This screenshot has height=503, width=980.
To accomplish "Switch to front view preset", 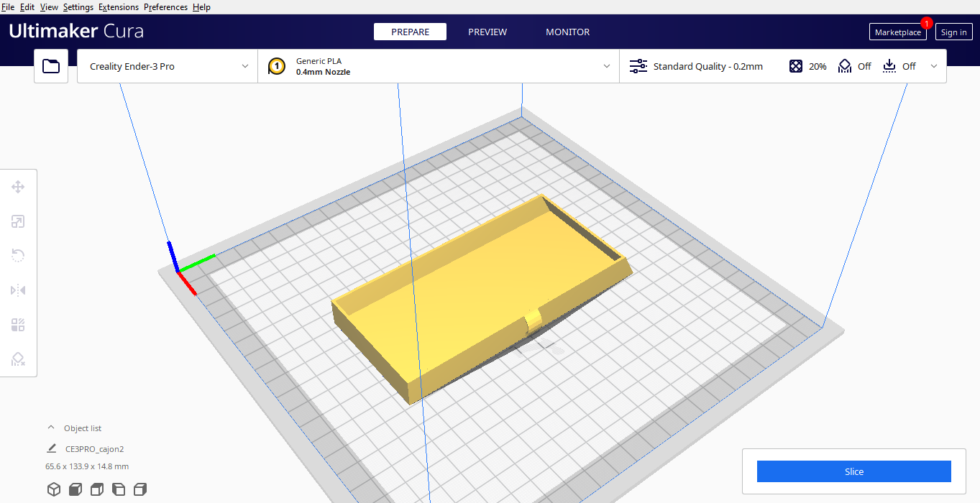I will pyautogui.click(x=75, y=489).
